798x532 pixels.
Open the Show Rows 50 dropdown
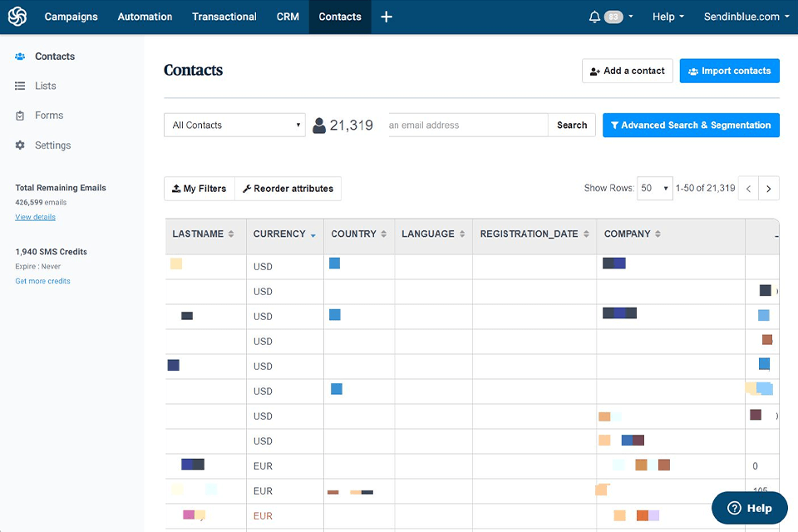click(x=655, y=189)
